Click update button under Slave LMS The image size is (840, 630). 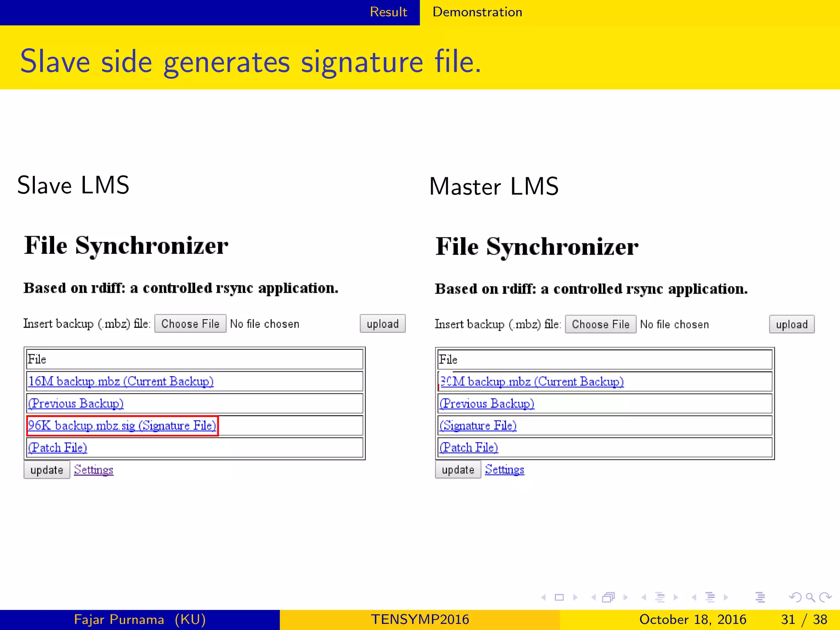(47, 470)
